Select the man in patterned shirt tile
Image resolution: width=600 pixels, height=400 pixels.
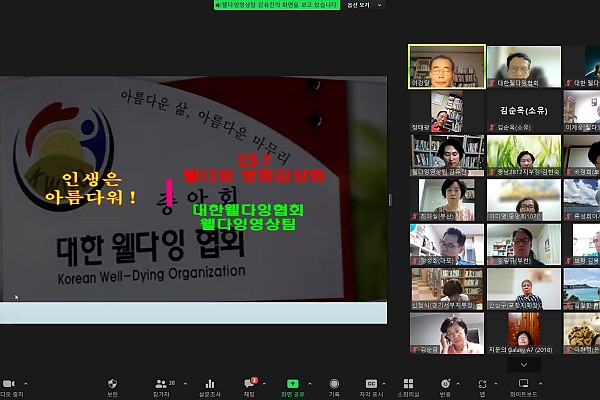524,289
